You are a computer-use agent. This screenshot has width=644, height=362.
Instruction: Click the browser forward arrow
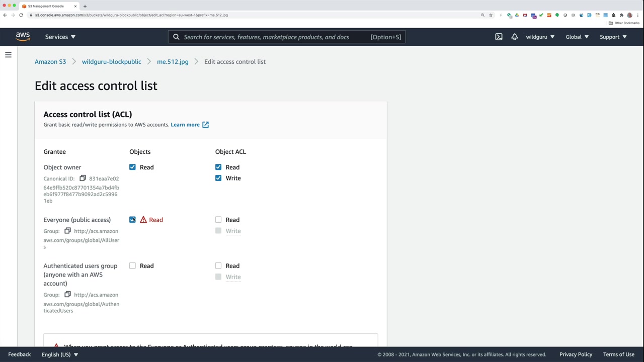click(x=13, y=15)
